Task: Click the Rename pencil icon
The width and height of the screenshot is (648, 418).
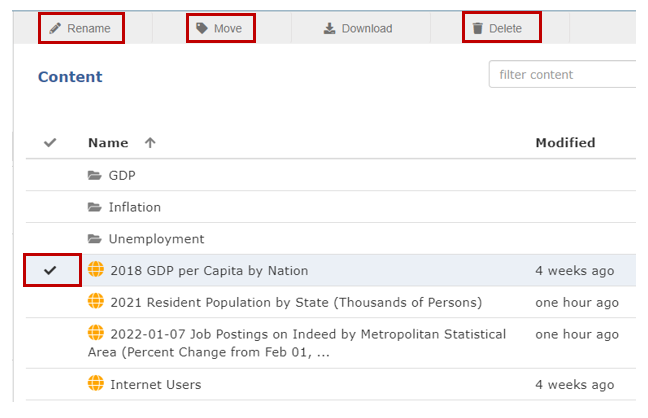Action: pos(55,28)
